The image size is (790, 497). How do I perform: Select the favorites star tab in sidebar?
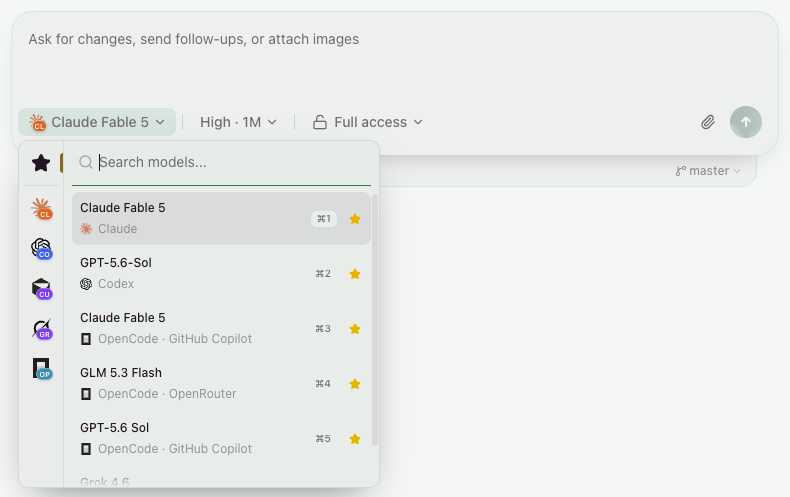(x=41, y=162)
